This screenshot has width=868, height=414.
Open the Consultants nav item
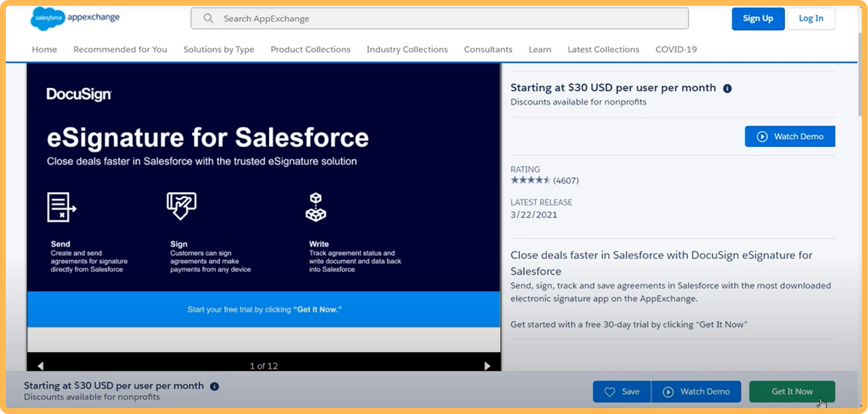click(488, 50)
